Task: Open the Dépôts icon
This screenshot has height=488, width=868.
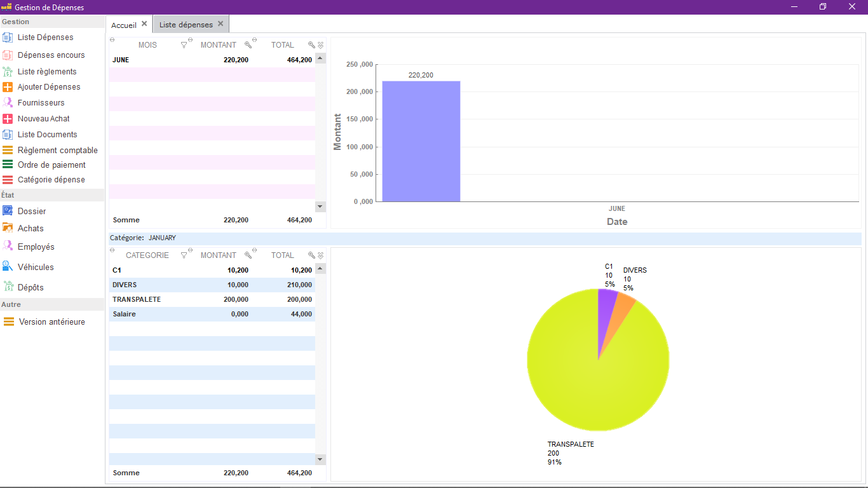Action: (x=8, y=287)
